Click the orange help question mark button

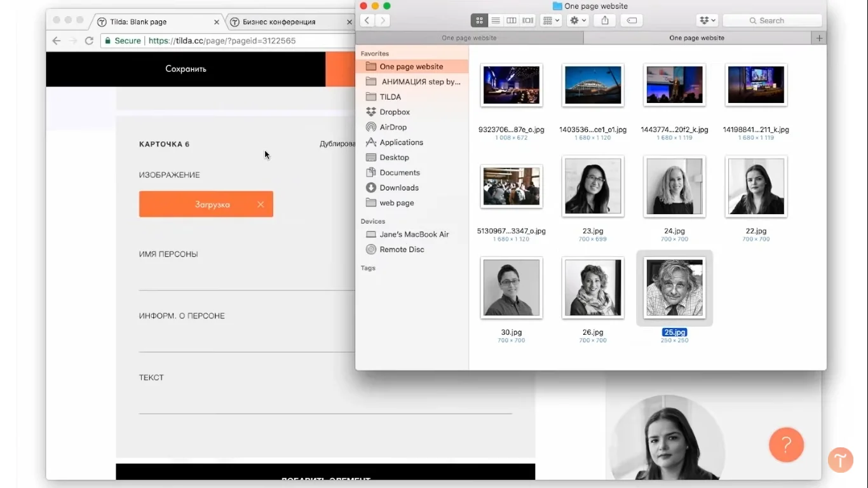coord(786,444)
